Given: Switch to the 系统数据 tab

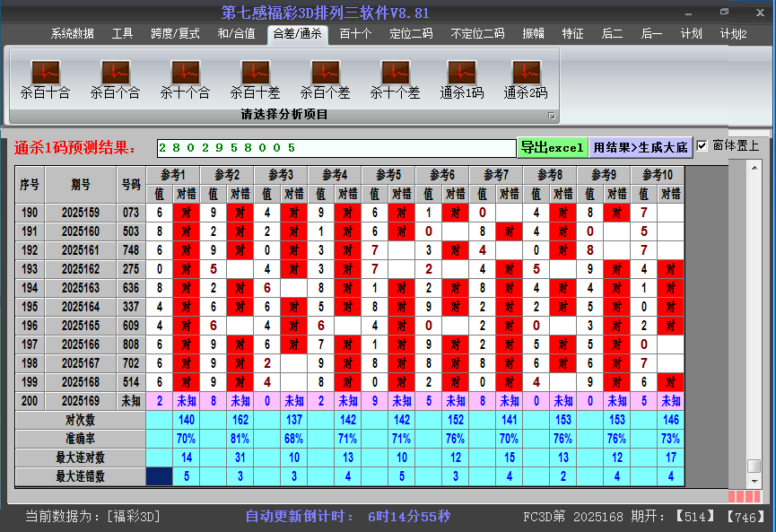Looking at the screenshot, I should click(73, 34).
